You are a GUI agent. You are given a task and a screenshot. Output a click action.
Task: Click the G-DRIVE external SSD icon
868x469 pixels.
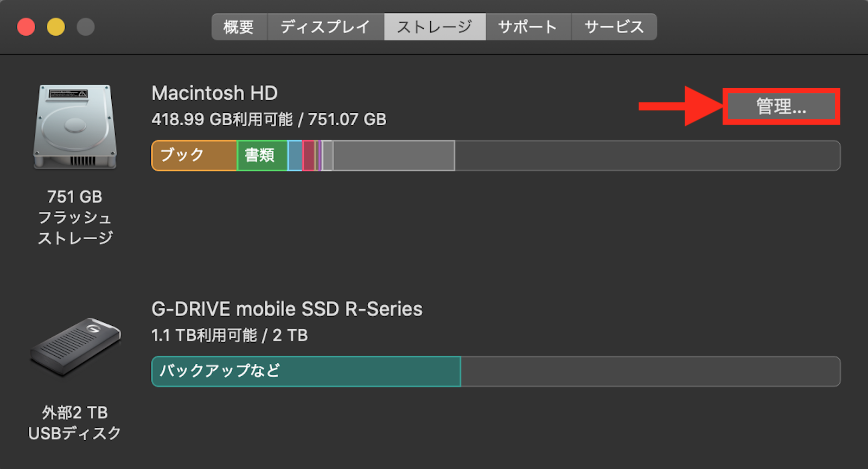click(x=75, y=347)
